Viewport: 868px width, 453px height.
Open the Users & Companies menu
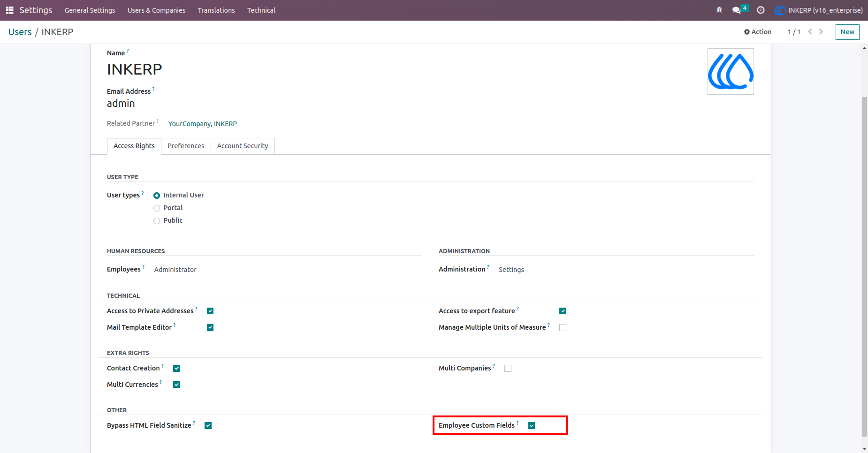coord(156,10)
